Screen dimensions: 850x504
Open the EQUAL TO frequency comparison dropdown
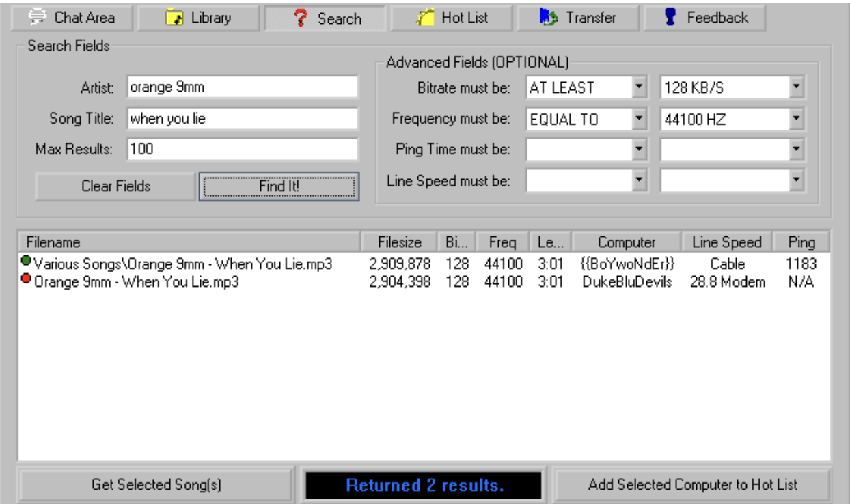638,117
